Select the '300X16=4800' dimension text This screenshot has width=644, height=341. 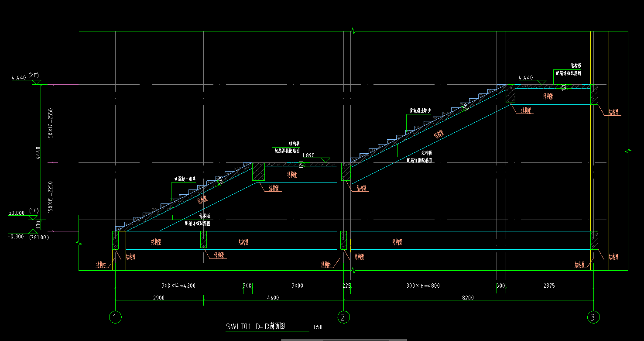423,286
